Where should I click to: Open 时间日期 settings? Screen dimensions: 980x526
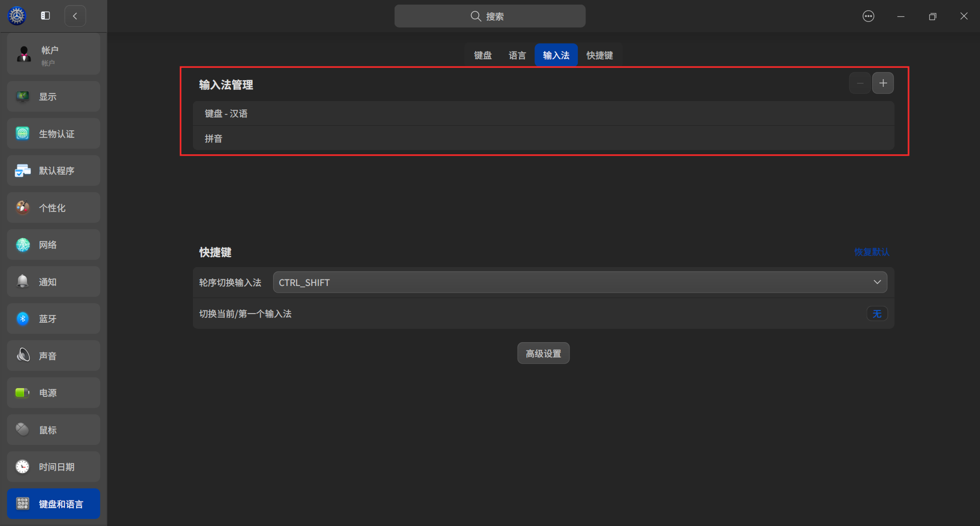tap(53, 466)
